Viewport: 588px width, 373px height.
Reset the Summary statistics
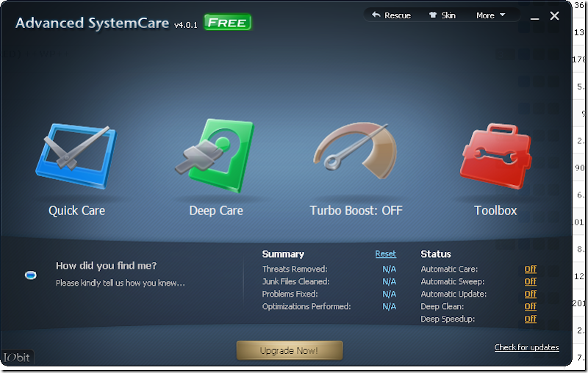[x=385, y=254]
